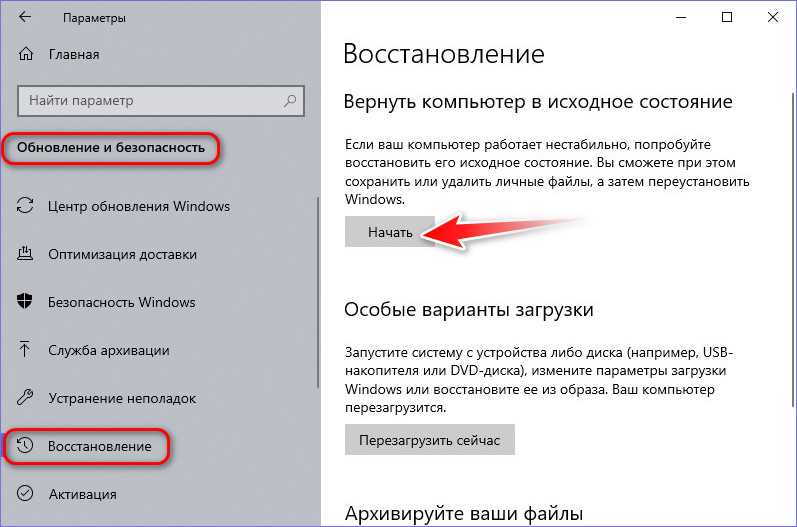This screenshot has width=797, height=527.
Task: Click the back arrow icon
Action: pyautogui.click(x=24, y=17)
